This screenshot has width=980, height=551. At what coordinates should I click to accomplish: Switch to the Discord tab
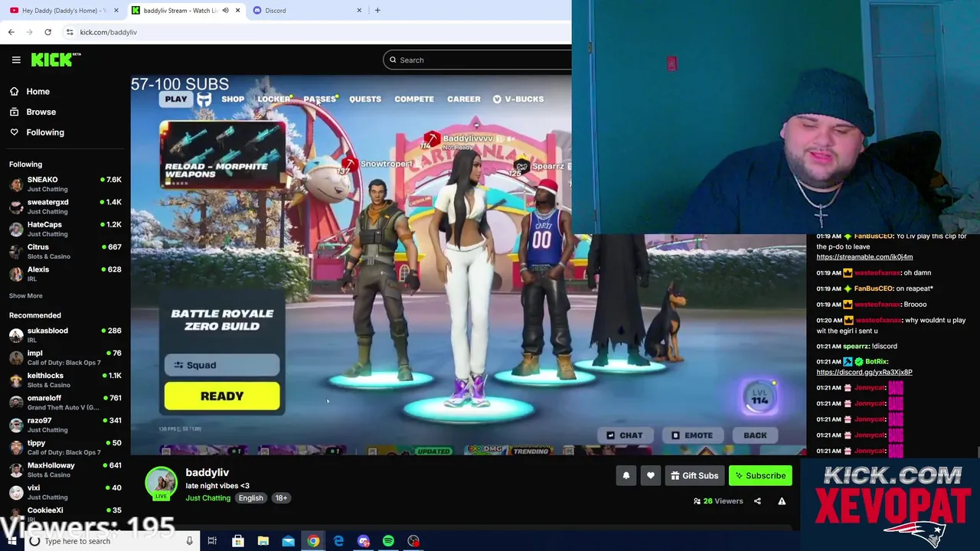point(306,10)
